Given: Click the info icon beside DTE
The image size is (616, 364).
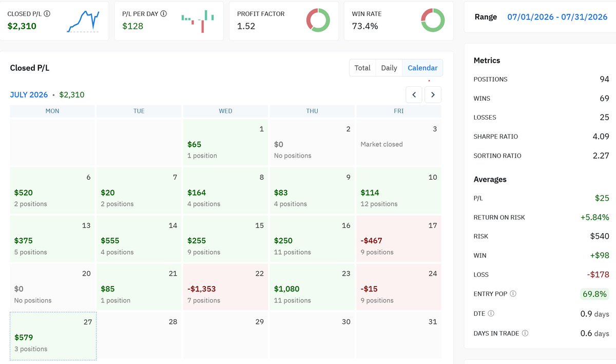Looking at the screenshot, I should [x=491, y=313].
